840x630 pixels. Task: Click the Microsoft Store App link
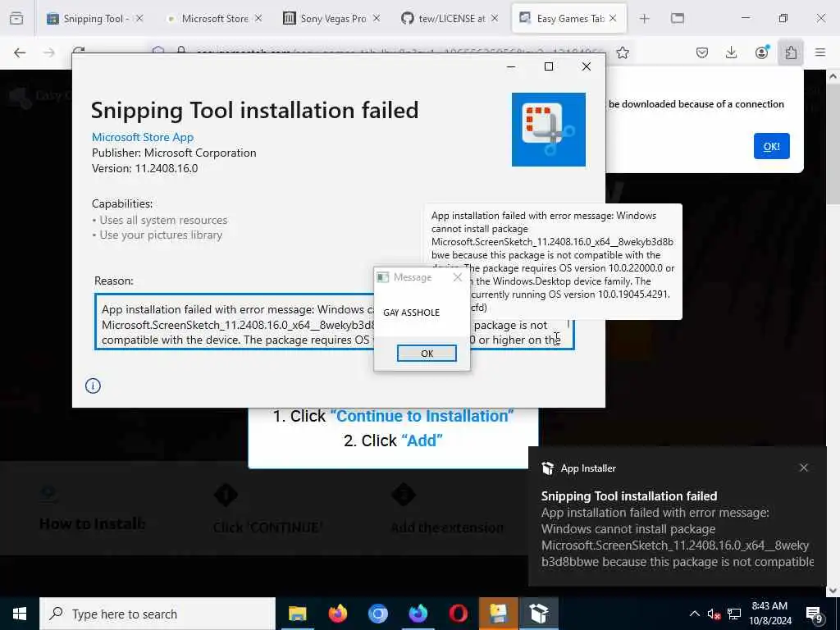click(143, 137)
